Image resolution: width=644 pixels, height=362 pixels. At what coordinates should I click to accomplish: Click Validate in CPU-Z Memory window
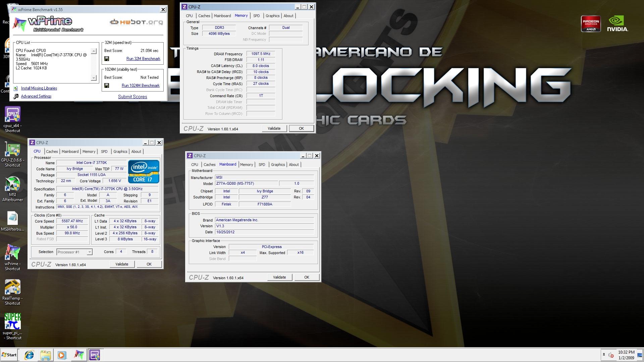pos(274,128)
